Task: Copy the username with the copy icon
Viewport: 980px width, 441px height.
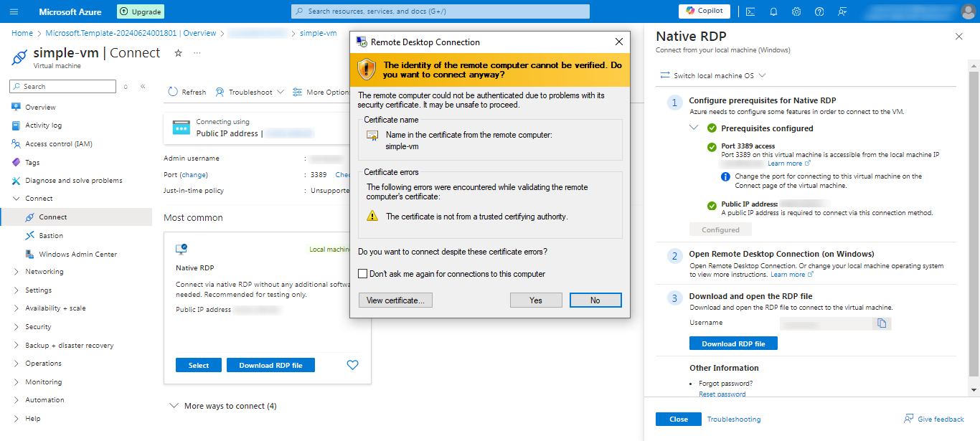Action: tap(882, 323)
